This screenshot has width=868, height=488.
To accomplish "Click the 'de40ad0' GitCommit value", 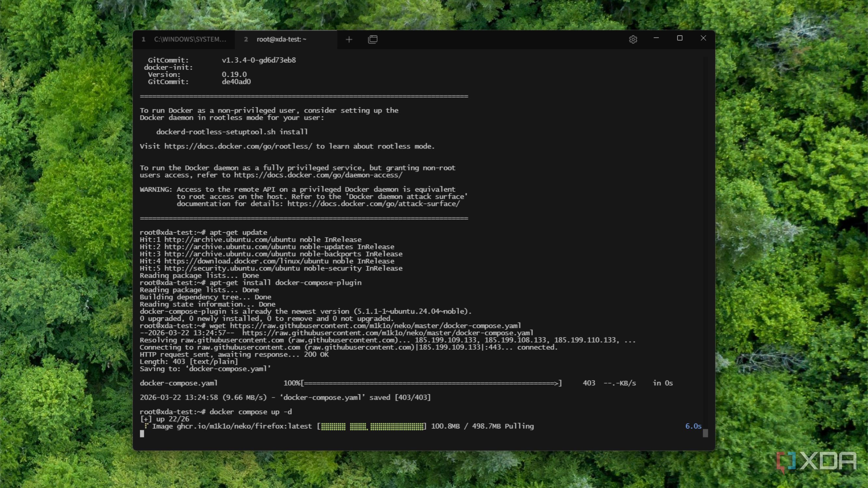I will tap(236, 82).
